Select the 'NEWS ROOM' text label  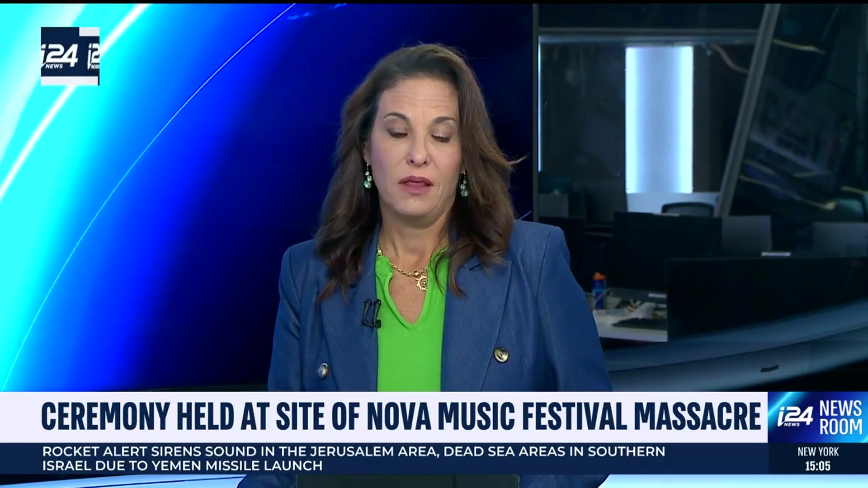840,418
